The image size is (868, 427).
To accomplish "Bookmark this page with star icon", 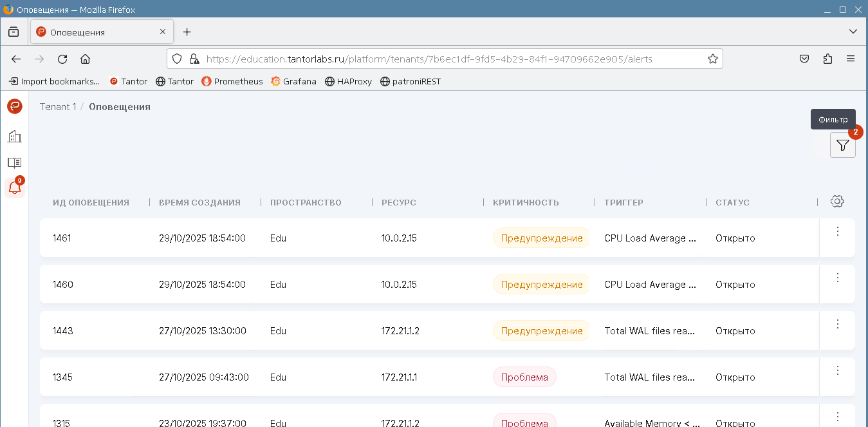I will tap(712, 59).
